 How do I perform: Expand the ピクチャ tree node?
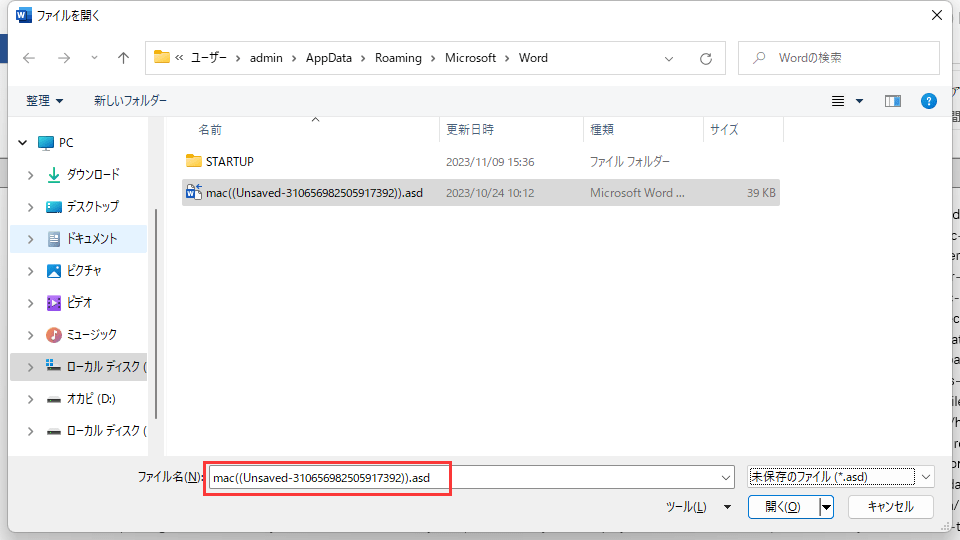[31, 271]
